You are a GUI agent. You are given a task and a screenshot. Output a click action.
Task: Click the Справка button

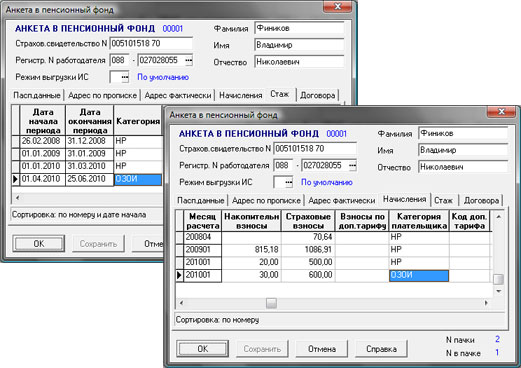click(x=381, y=349)
